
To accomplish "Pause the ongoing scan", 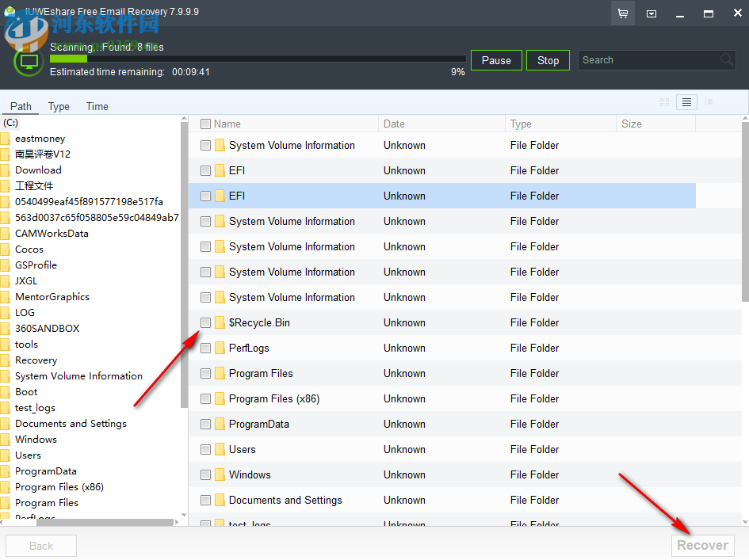I will (x=496, y=59).
